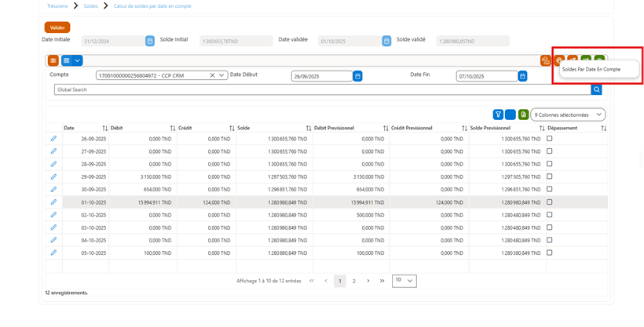Click the Valider button
Image resolution: width=644 pixels, height=327 pixels.
click(x=57, y=27)
